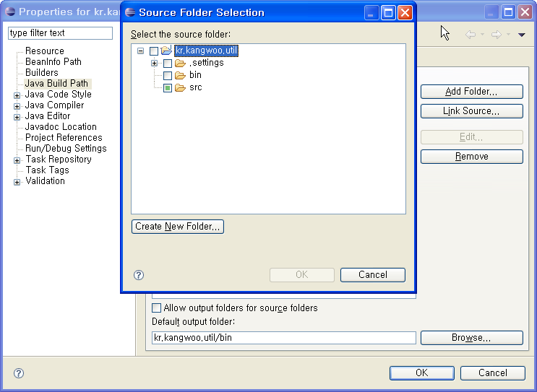Select Builders in properties tree
Image resolution: width=537 pixels, height=392 pixels.
(41, 73)
